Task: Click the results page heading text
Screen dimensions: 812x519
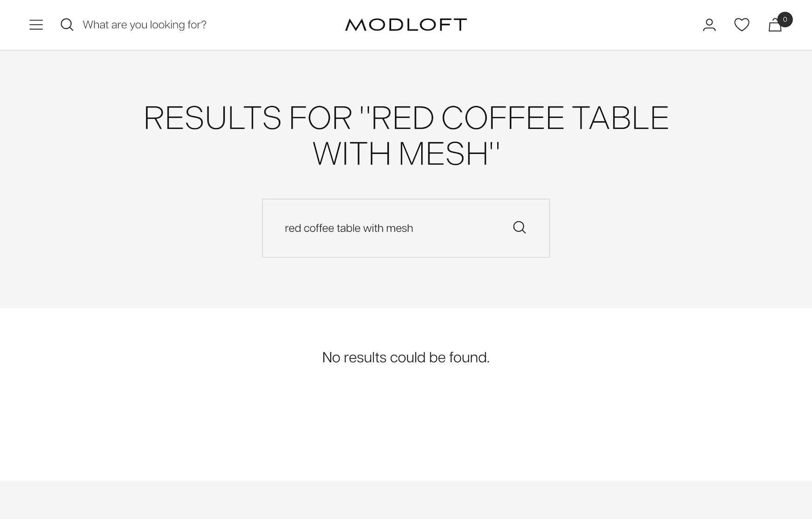Action: pyautogui.click(x=406, y=134)
